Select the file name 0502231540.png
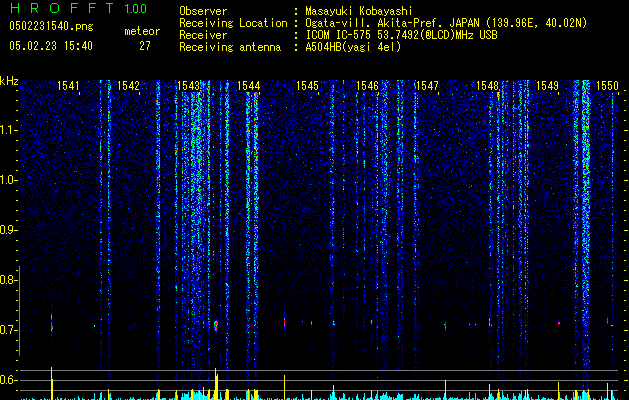This screenshot has width=629, height=400. (51, 26)
